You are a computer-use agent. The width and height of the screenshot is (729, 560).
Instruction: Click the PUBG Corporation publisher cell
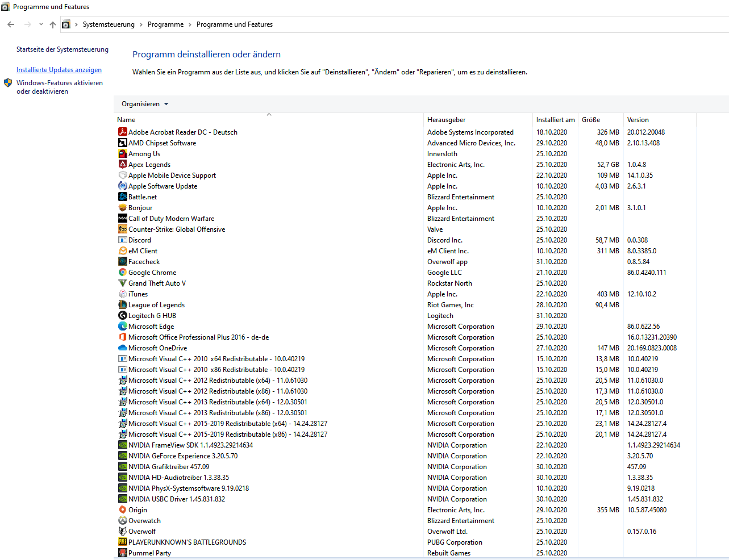(455, 542)
